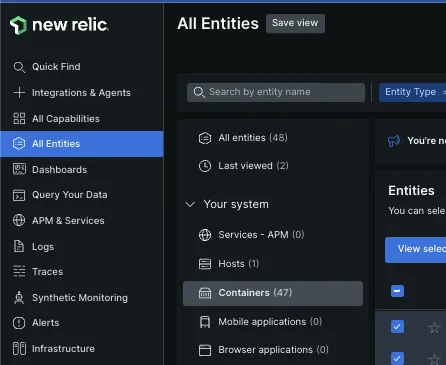Click the Search by entity name field

pyautogui.click(x=276, y=92)
